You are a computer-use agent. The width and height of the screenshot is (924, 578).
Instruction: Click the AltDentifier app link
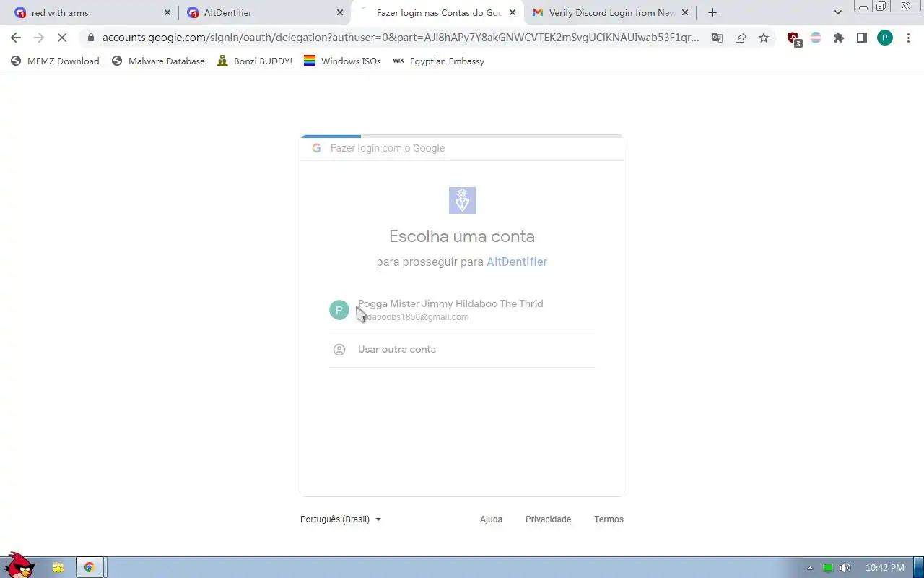517,262
